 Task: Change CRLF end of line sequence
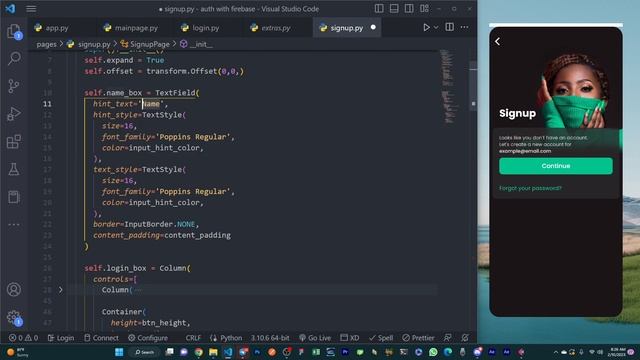193,338
